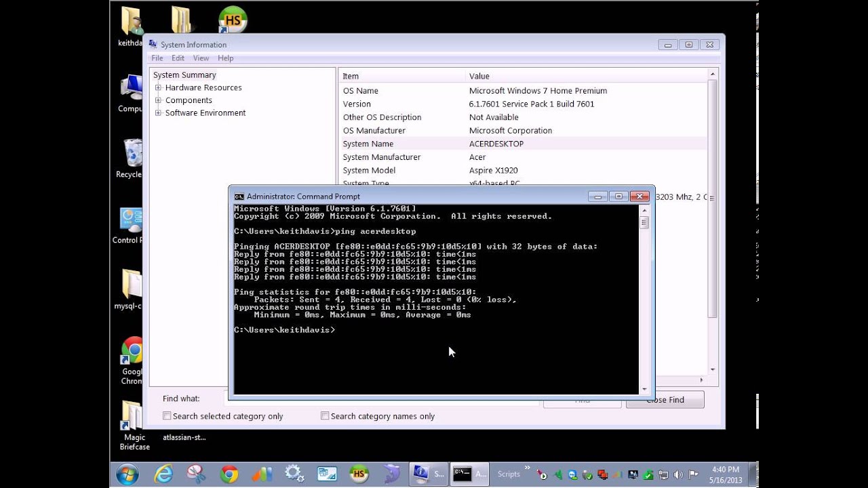The width and height of the screenshot is (868, 488).
Task: Click the Command Prompt vertical scrollbar thumb
Action: click(x=644, y=223)
